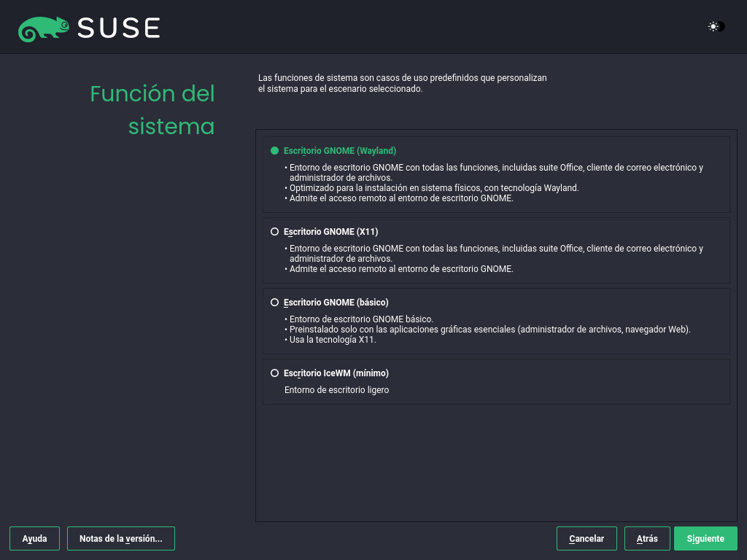Click 'Entorno de escritorio ligero' description

pos(336,390)
